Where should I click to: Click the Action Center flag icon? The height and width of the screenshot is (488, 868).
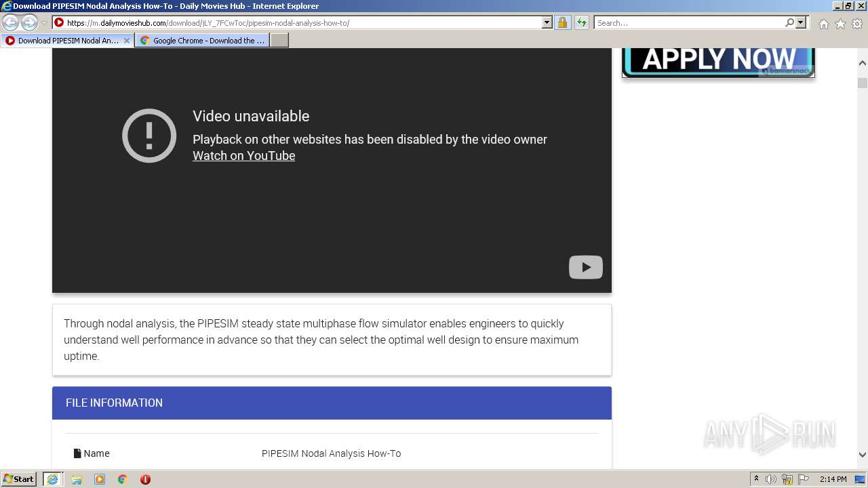[804, 479]
